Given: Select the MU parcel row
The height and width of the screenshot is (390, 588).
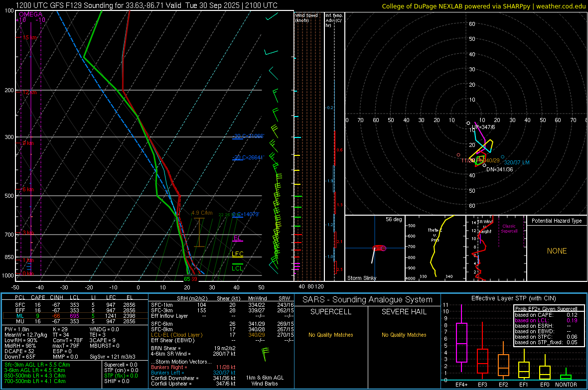Looking at the screenshot, I should pos(75,321).
